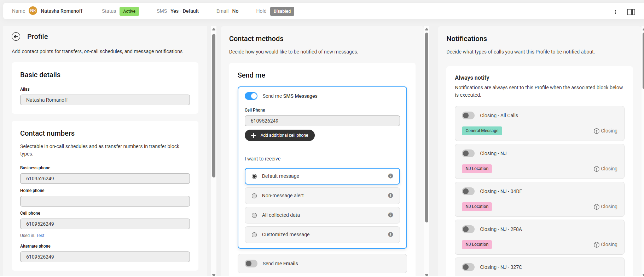Image resolution: width=644 pixels, height=277 pixels.
Task: Toggle the split panel layout icon
Action: (631, 12)
